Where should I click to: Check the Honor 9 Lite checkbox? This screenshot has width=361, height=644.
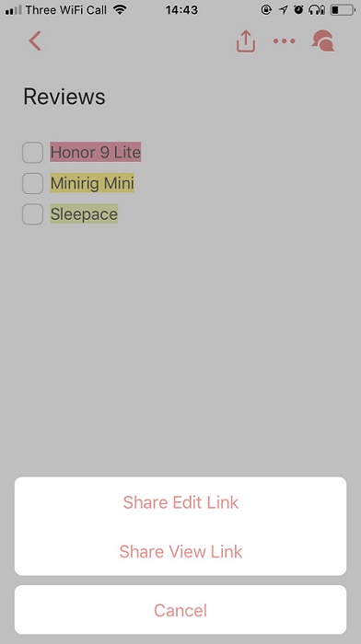coord(32,153)
